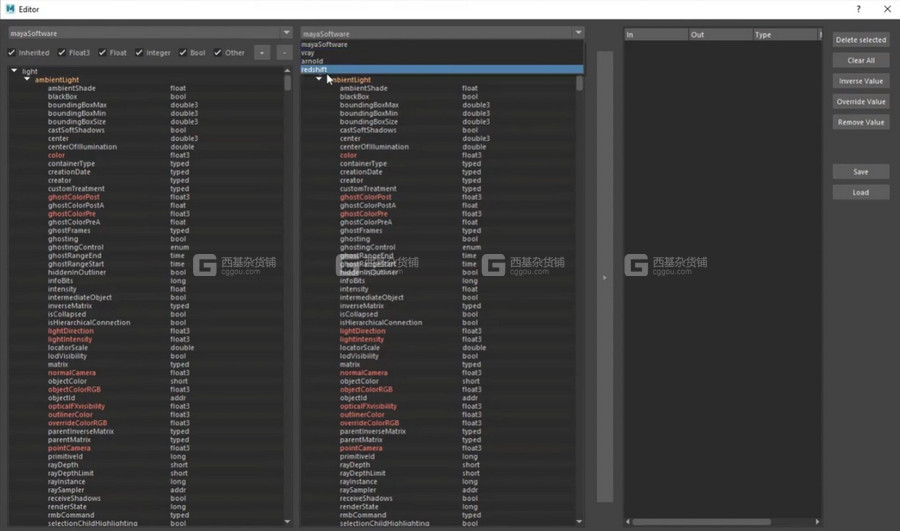Select color attribute in the left panel
The height and width of the screenshot is (531, 900).
click(56, 155)
